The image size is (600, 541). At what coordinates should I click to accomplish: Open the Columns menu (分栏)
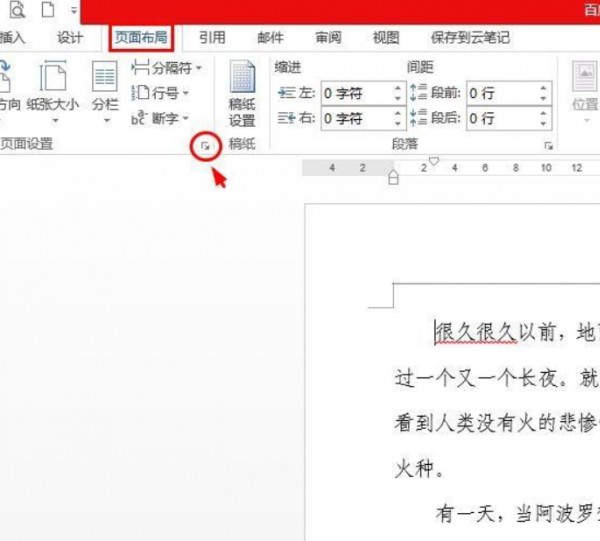105,91
